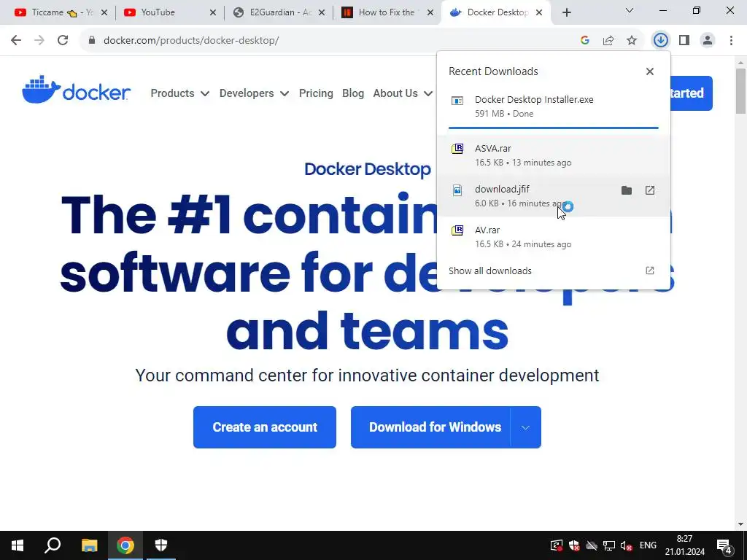747x560 pixels.
Task: Click the taskbar clock and date
Action: (x=684, y=545)
